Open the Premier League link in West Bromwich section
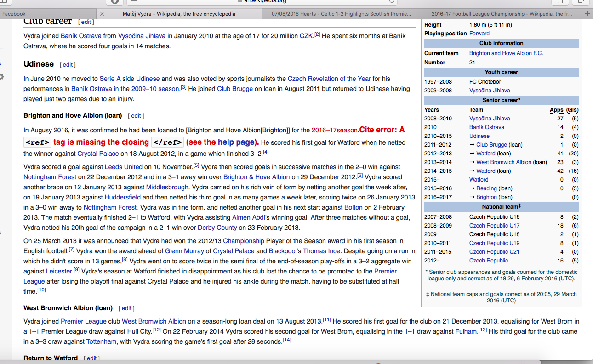Viewport: 593px width, 364px height. [84, 322]
